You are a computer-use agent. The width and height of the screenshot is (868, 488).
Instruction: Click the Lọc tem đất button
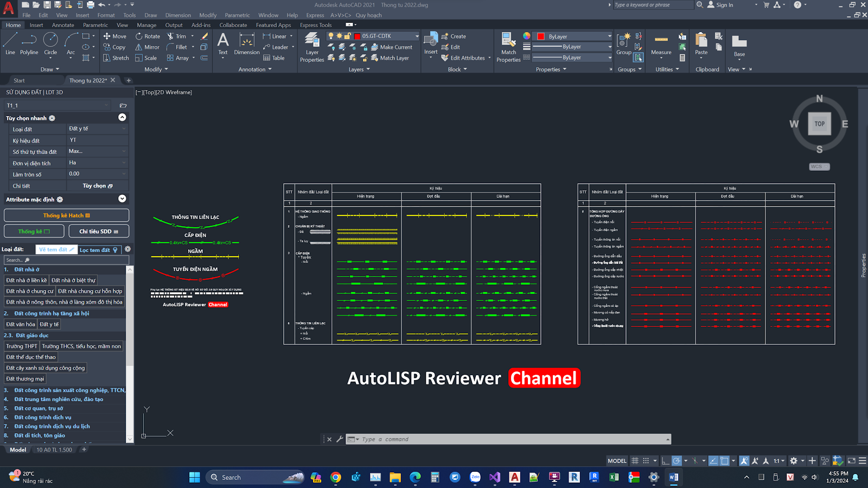coord(98,249)
